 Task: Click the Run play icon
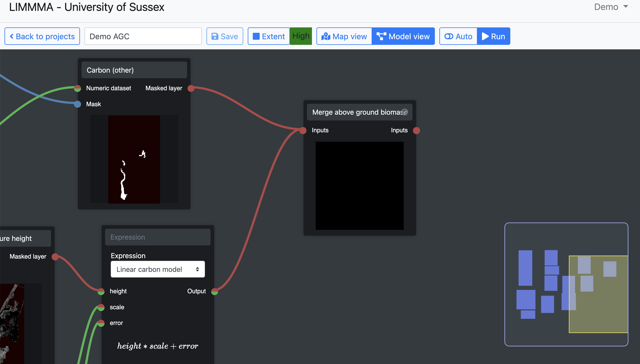tap(485, 36)
